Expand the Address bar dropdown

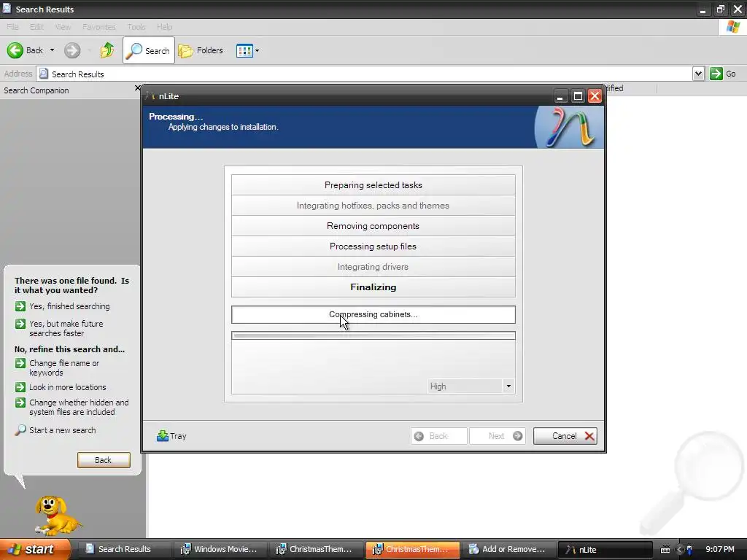coord(698,74)
